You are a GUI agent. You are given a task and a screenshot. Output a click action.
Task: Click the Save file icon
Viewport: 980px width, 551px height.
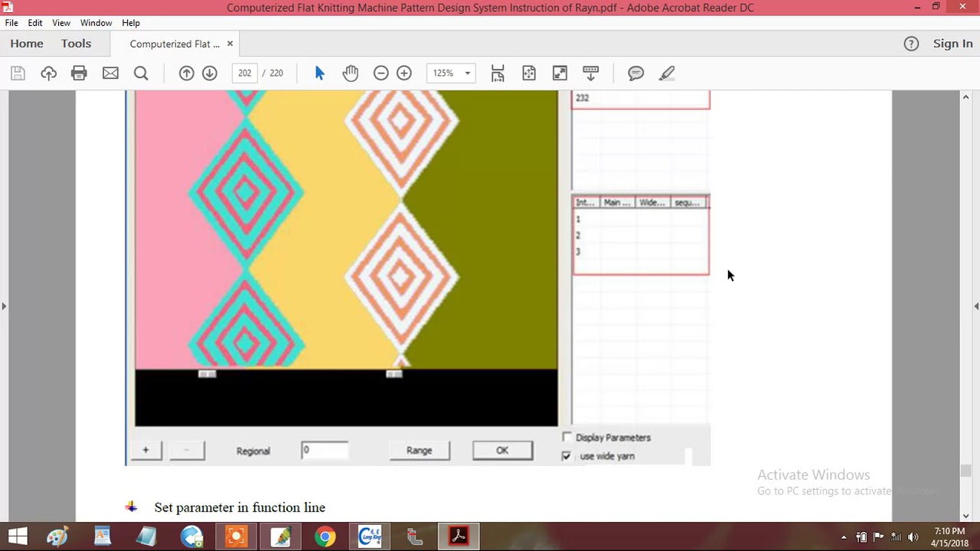click(18, 73)
